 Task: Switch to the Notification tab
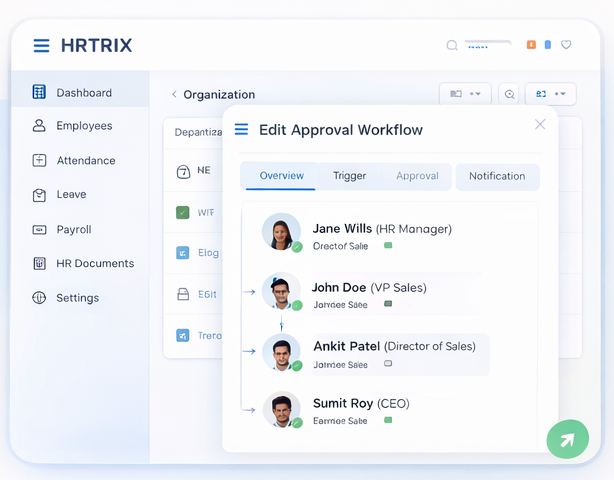tap(497, 176)
